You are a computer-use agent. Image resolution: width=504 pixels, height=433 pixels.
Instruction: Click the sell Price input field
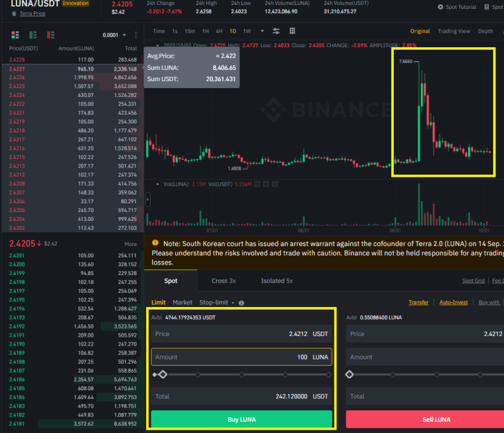click(425, 334)
